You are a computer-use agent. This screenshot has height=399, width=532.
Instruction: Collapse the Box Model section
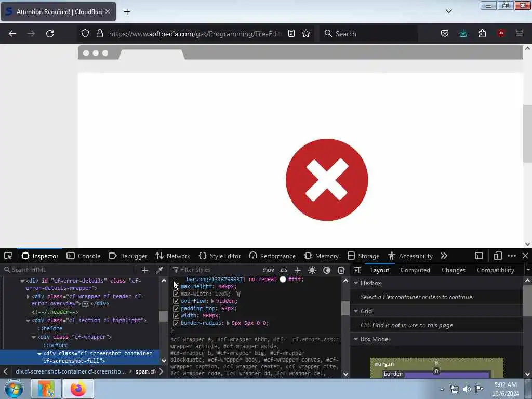pyautogui.click(x=356, y=339)
